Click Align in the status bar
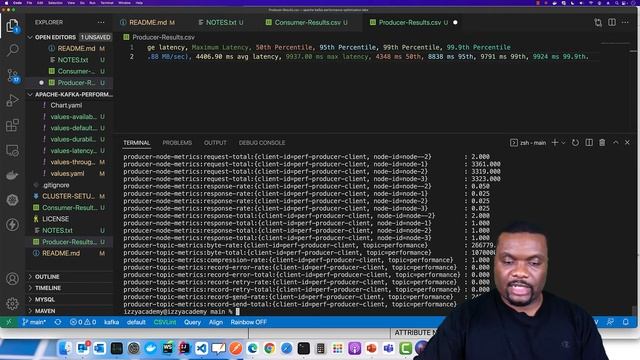 point(216,322)
